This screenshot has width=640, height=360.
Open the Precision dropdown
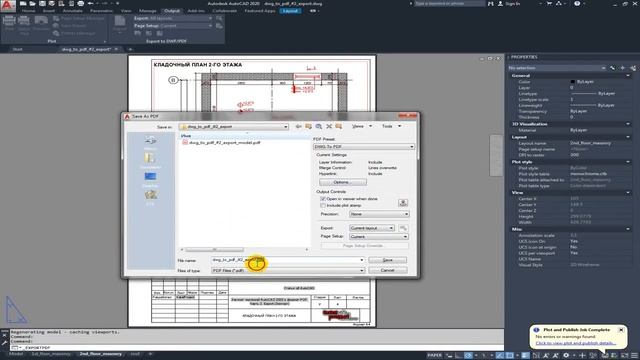[379, 214]
